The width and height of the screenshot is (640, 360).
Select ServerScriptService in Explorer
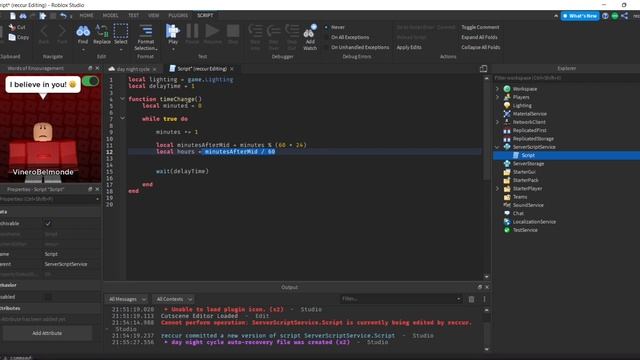534,147
